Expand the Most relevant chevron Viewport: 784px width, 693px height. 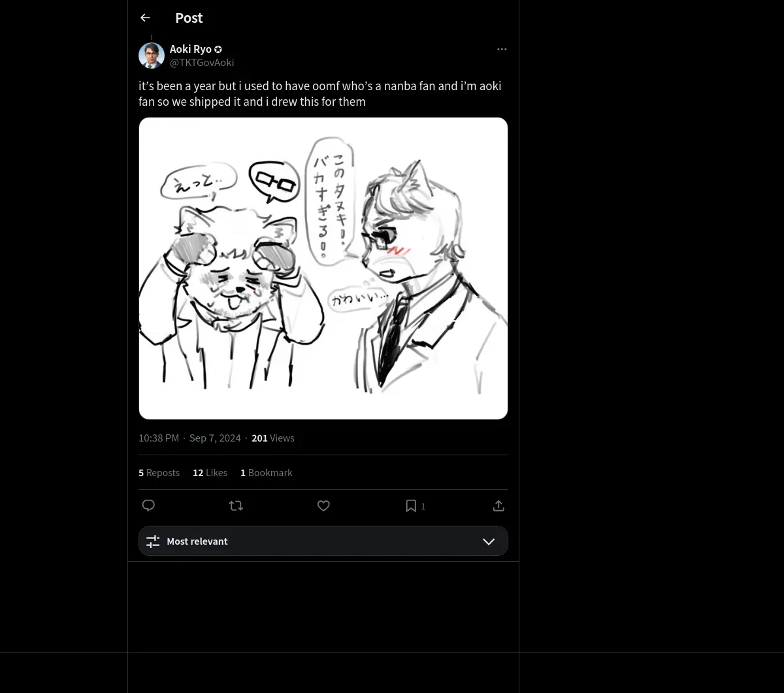[x=489, y=541]
